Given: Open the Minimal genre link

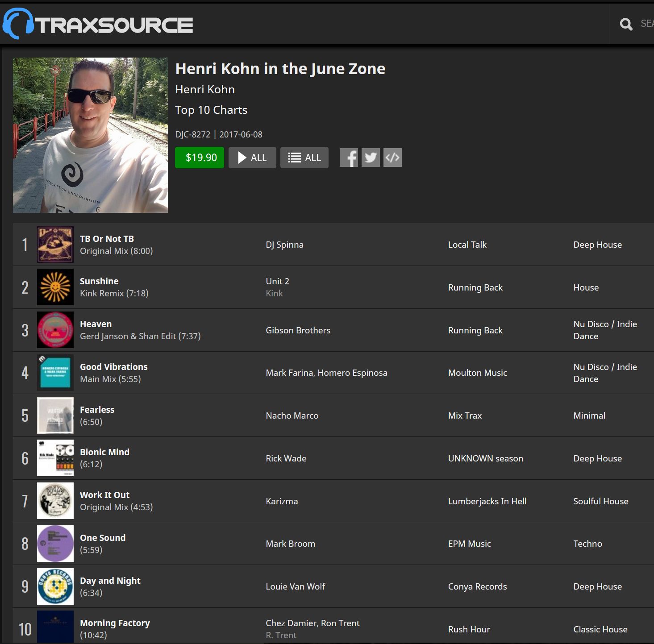Looking at the screenshot, I should (x=589, y=415).
